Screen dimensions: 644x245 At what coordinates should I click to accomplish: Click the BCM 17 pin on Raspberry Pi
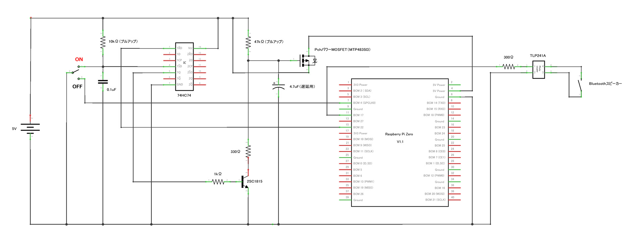click(x=358, y=115)
